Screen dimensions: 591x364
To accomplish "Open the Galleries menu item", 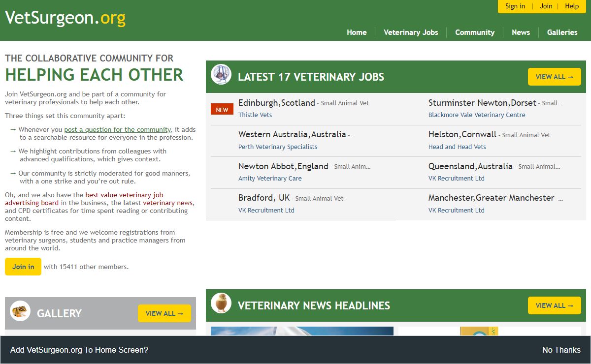I will tap(562, 32).
